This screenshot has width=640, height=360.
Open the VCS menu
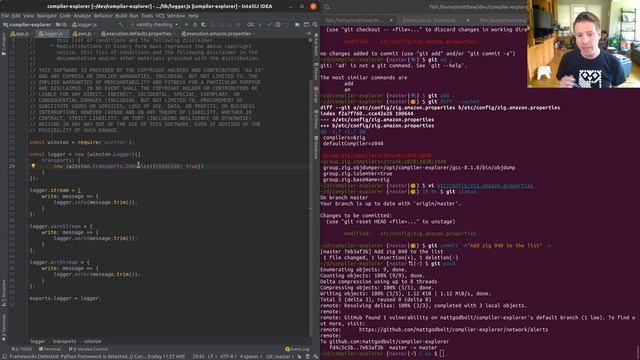pos(160,16)
